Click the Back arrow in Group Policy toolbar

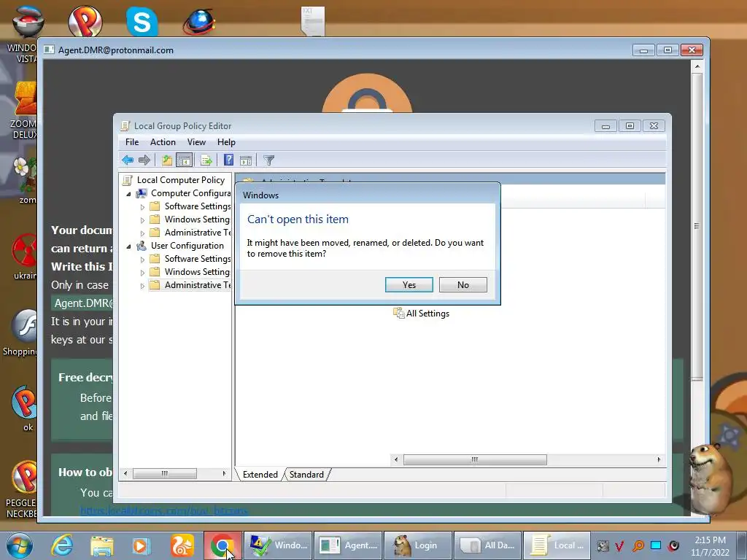click(x=128, y=160)
